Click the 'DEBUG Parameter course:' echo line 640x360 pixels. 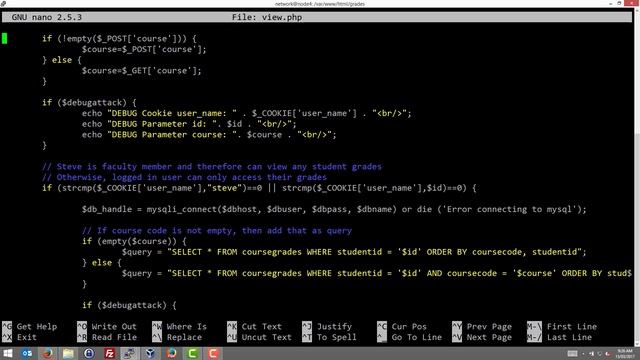pos(209,134)
